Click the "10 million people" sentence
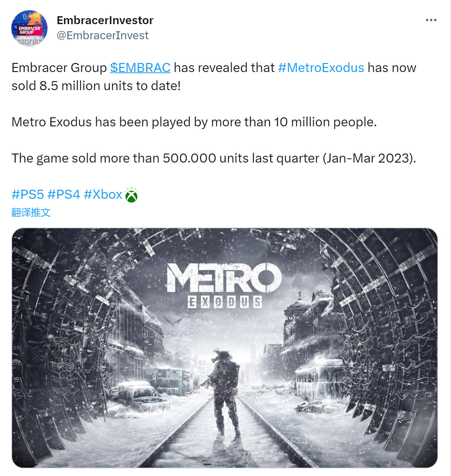This screenshot has height=476, width=451. (x=194, y=122)
